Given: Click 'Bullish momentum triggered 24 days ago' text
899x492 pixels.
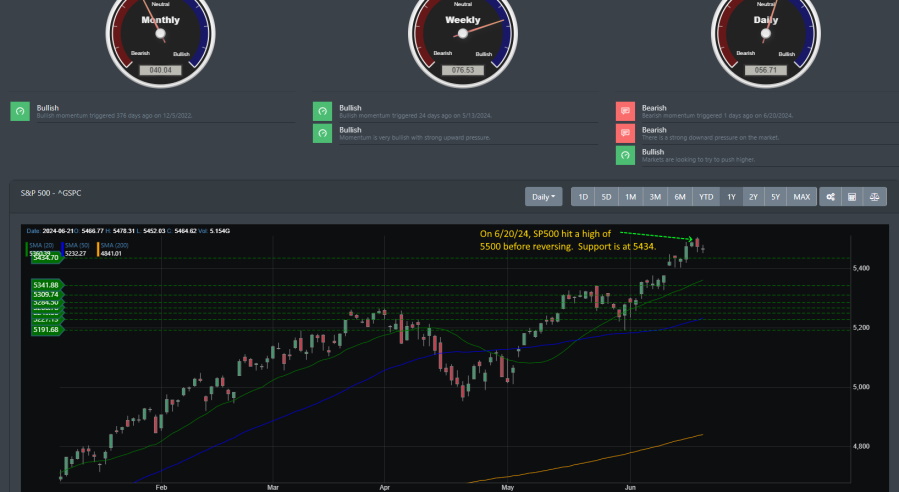Looking at the screenshot, I should click(415, 116).
